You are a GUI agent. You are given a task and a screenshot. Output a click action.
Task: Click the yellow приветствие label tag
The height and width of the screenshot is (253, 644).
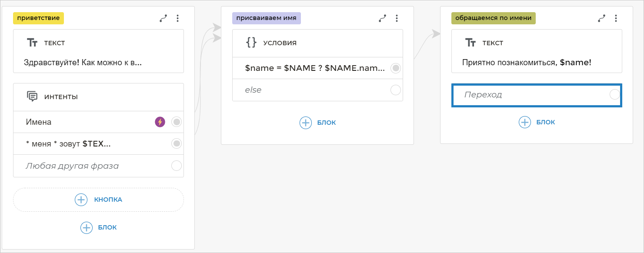39,18
